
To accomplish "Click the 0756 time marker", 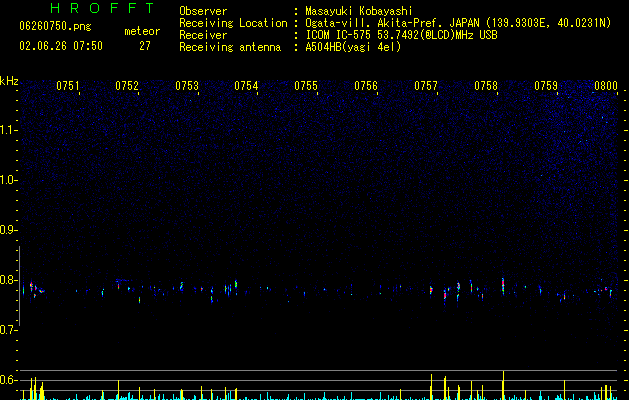I will click(366, 85).
